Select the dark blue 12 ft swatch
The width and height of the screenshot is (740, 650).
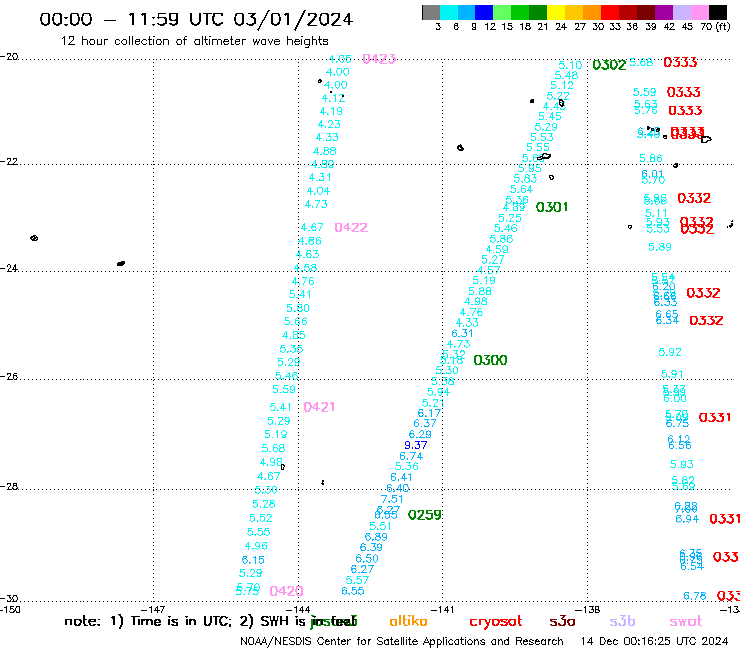(x=484, y=12)
